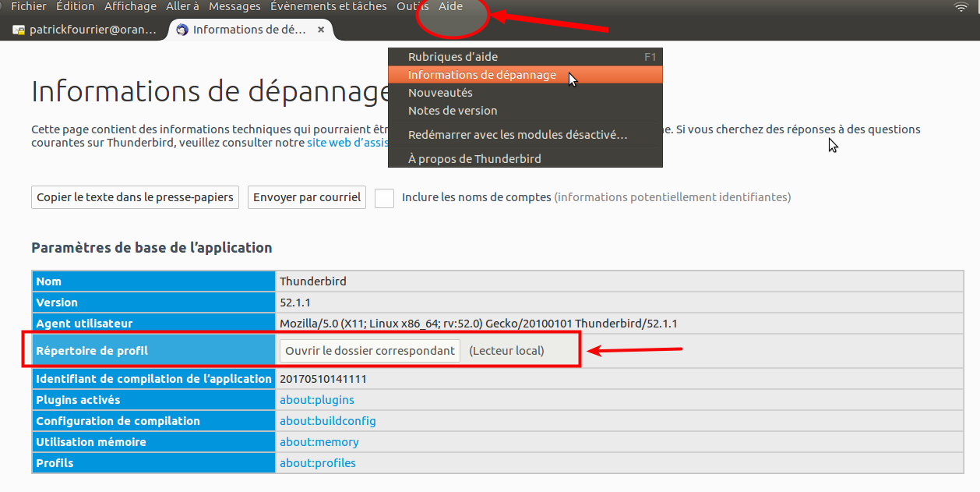Switch to the patrickfourrier mail tab
This screenshot has width=980, height=492.
click(84, 30)
